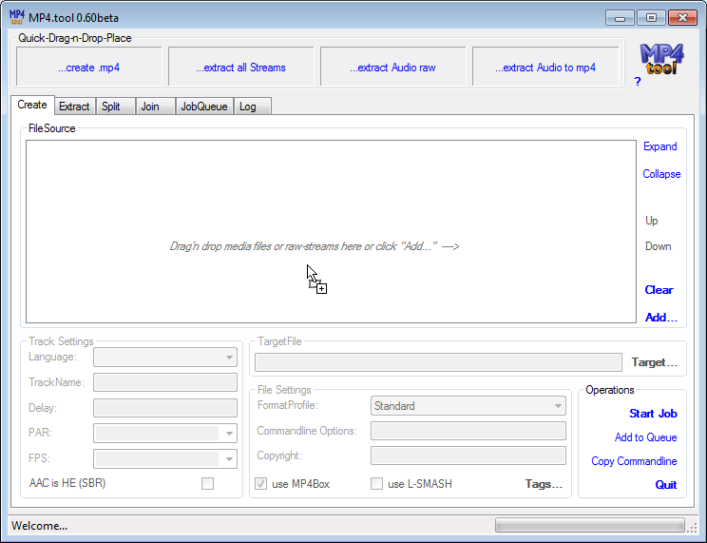Click Add... to add media files
This screenshot has height=543, width=707.
pos(661,318)
